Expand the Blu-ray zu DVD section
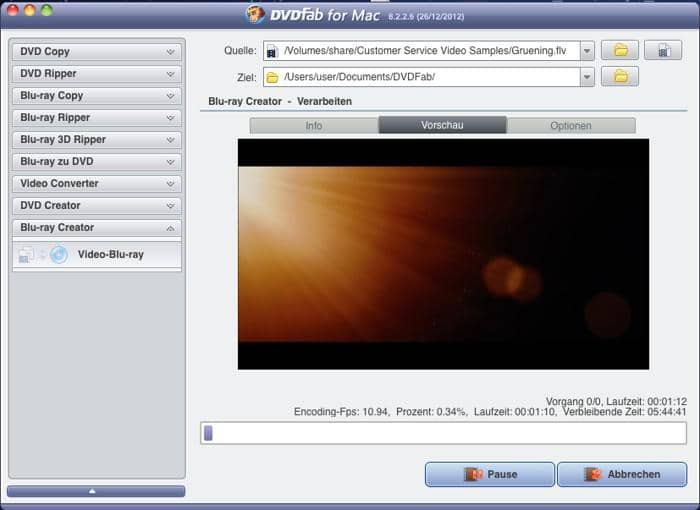This screenshot has width=700, height=510. 97,161
